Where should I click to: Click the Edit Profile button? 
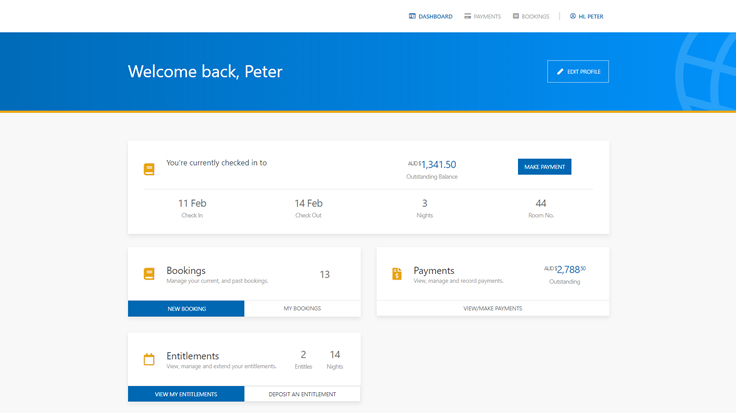pos(578,72)
